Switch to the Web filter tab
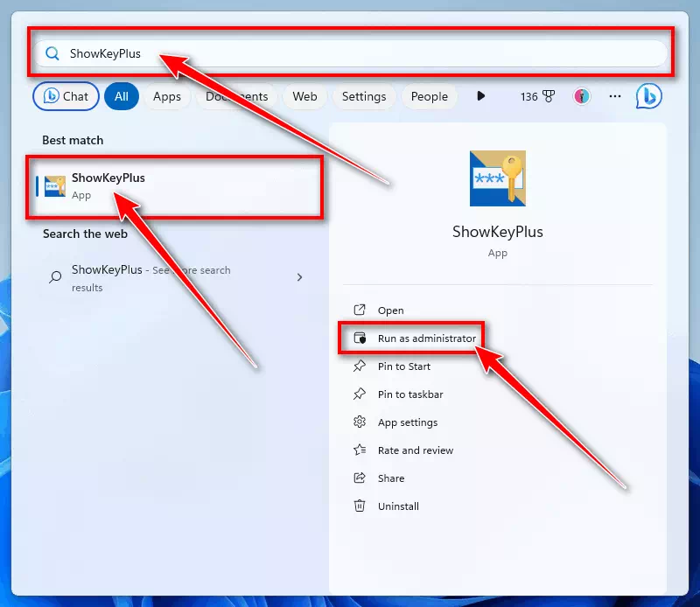Image resolution: width=700 pixels, height=607 pixels. (x=304, y=96)
